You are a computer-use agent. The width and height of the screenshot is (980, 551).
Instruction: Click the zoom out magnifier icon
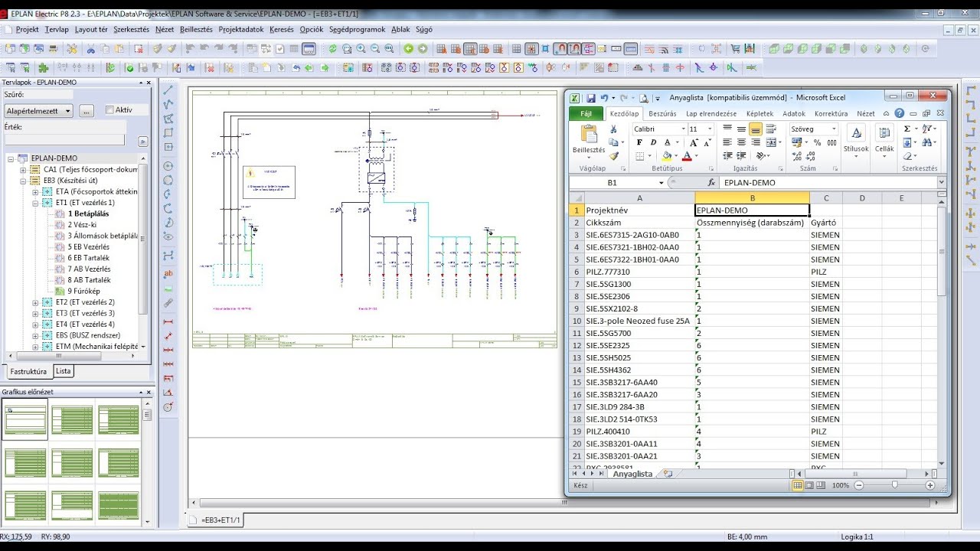point(374,48)
